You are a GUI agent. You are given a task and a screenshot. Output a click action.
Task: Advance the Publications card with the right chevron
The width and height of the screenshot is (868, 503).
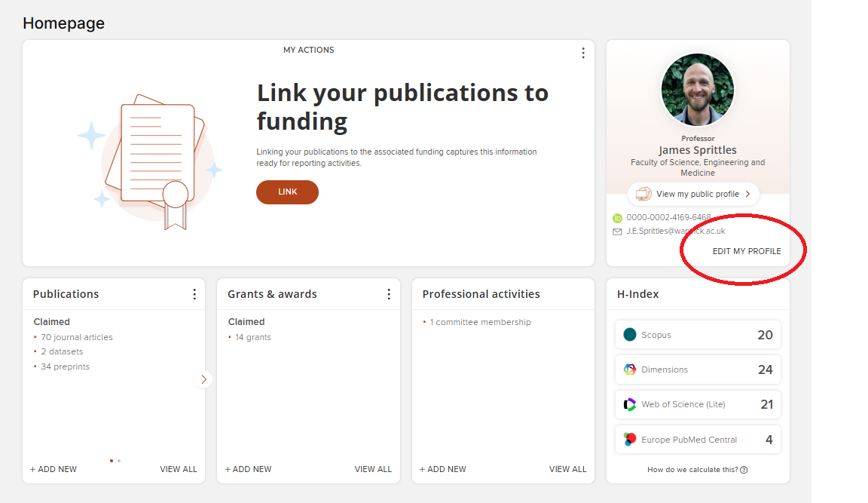click(203, 379)
